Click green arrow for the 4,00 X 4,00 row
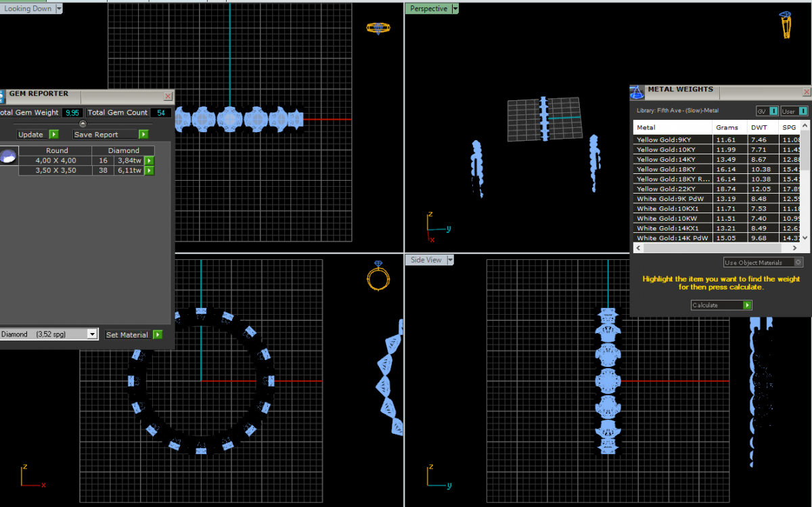812x507 pixels. click(x=149, y=161)
